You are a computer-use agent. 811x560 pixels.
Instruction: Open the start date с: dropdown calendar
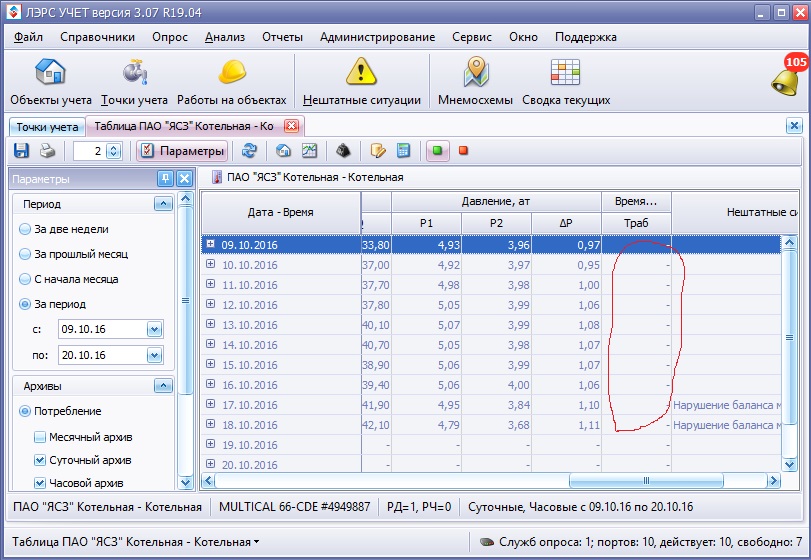155,329
